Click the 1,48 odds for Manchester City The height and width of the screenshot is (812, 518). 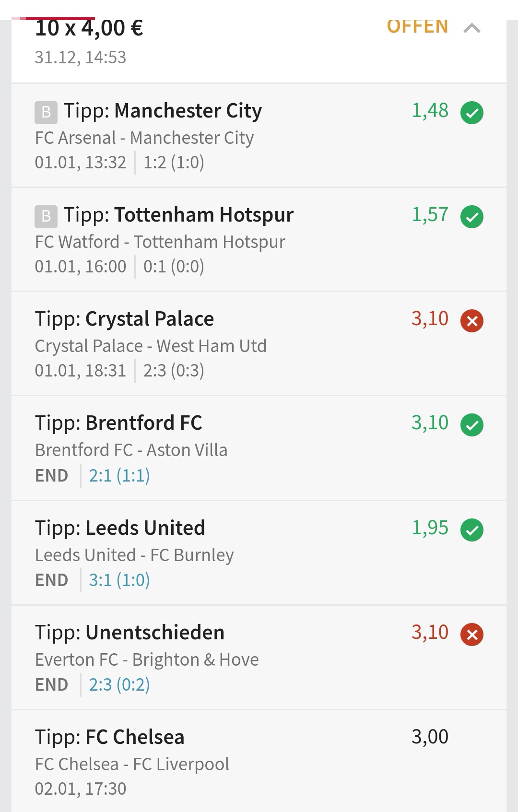tap(430, 111)
